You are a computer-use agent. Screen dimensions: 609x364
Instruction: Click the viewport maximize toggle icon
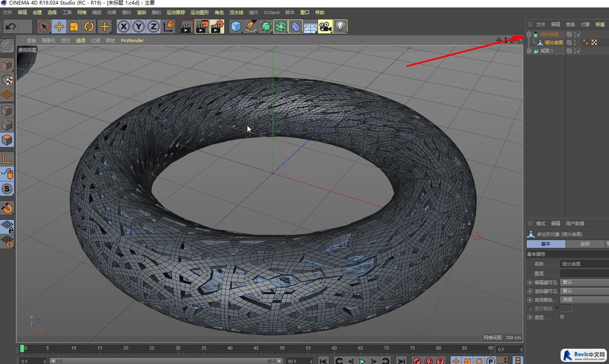coord(520,40)
